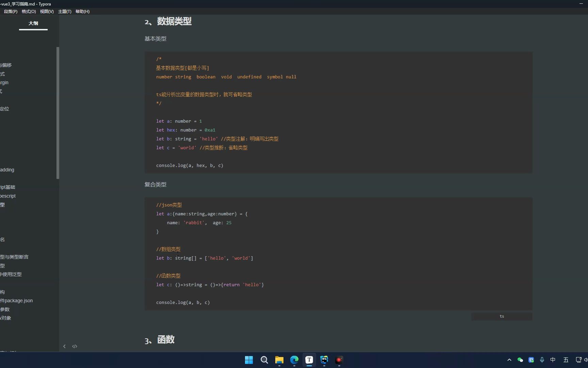Open source code mode with </> icon

[75, 346]
